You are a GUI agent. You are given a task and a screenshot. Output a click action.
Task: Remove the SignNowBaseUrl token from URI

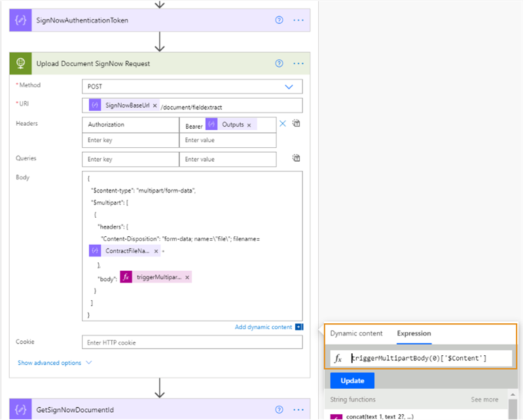tap(155, 105)
